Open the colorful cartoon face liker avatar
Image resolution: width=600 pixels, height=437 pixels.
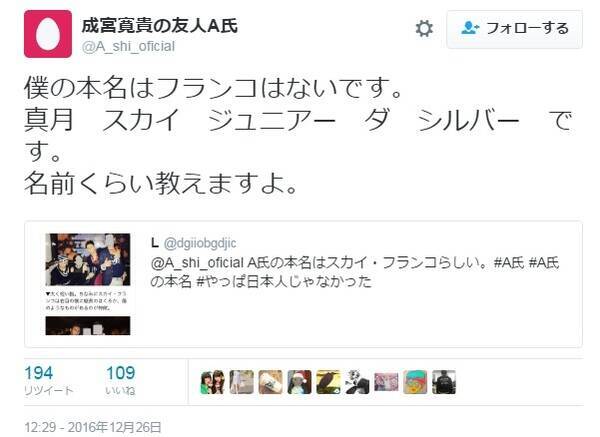415,382
